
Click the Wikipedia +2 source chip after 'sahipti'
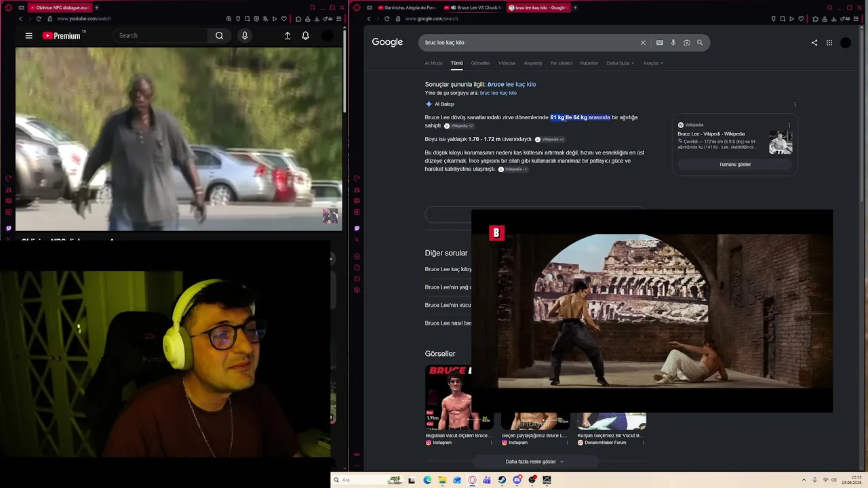click(x=459, y=126)
